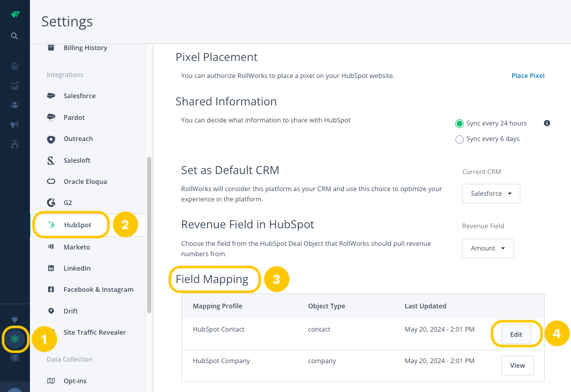This screenshot has height=392, width=571.
Task: Show sync frequency info tooltip icon
Action: 547,123
